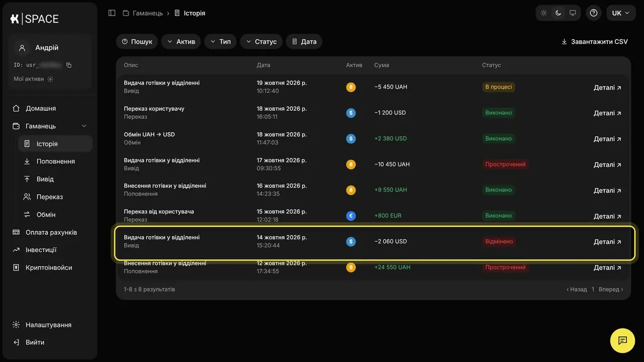
Task: Select page number 1 in pagination
Action: pos(593,290)
